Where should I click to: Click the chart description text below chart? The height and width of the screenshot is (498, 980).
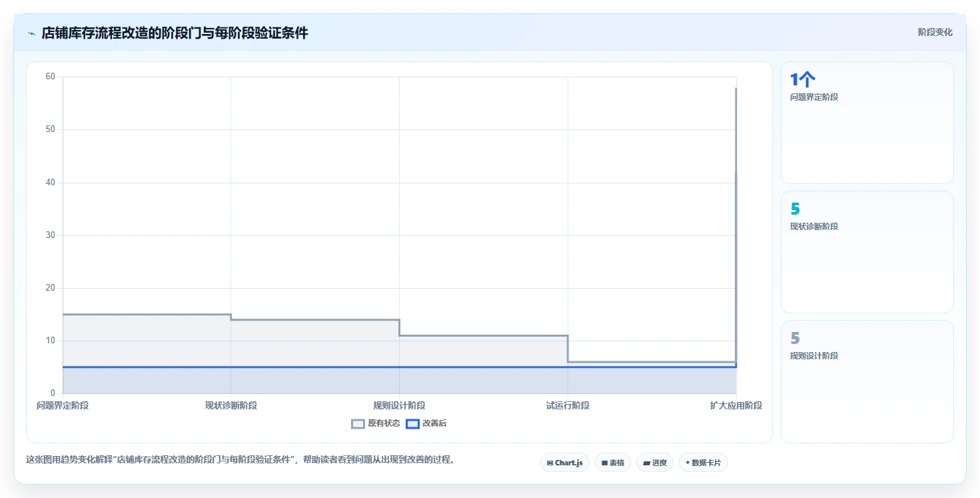pyautogui.click(x=241, y=459)
